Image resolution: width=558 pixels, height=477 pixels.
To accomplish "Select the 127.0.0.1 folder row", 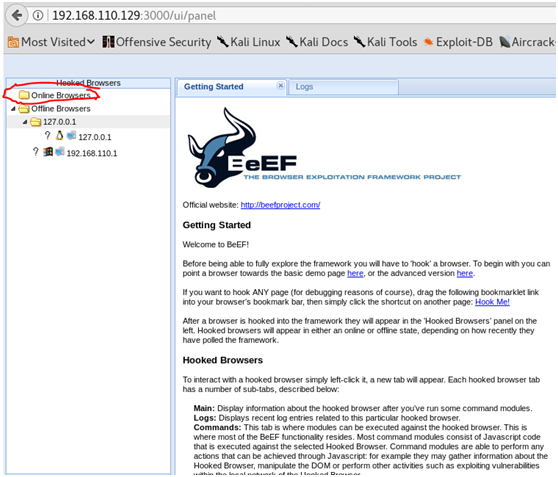I will point(88,122).
